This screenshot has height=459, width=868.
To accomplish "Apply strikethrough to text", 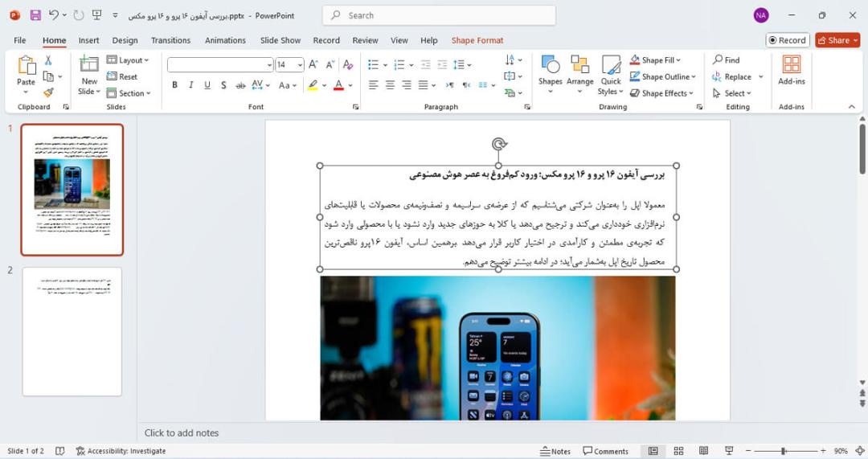I will click(240, 85).
